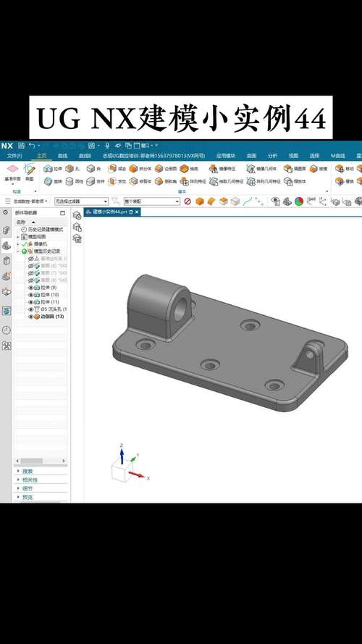Collapse the 模型历史记录 tree node
The width and height of the screenshot is (362, 644).
click(17, 251)
